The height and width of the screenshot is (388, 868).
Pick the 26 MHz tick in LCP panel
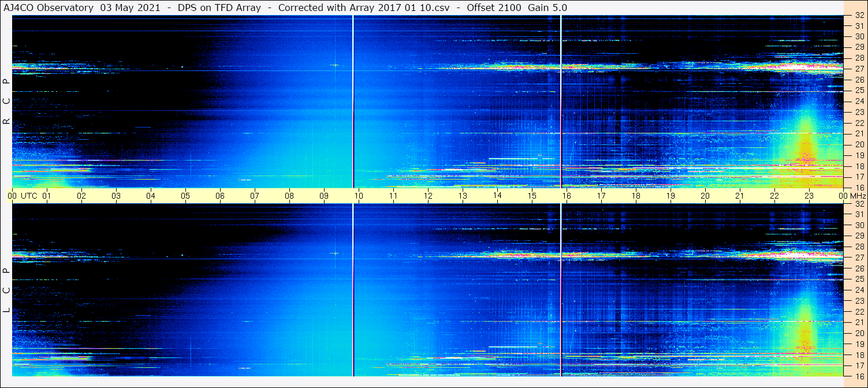coord(859,268)
